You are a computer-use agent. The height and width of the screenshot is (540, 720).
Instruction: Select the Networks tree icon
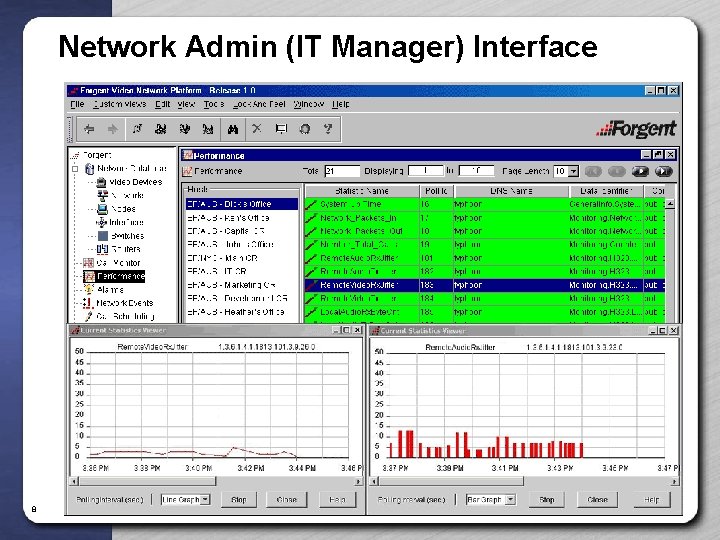point(103,196)
